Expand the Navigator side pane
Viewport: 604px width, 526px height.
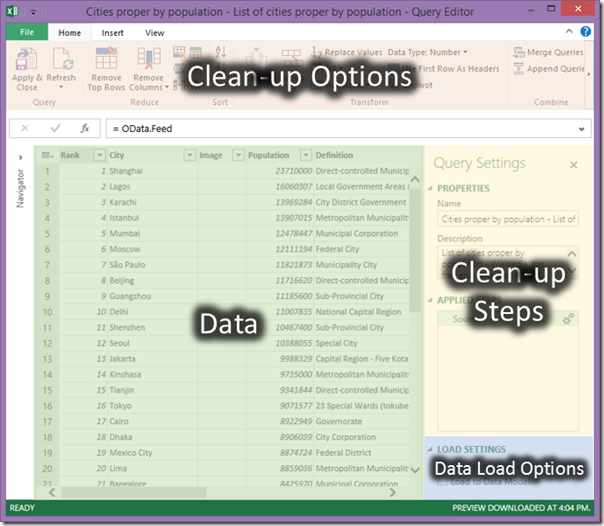(x=20, y=156)
